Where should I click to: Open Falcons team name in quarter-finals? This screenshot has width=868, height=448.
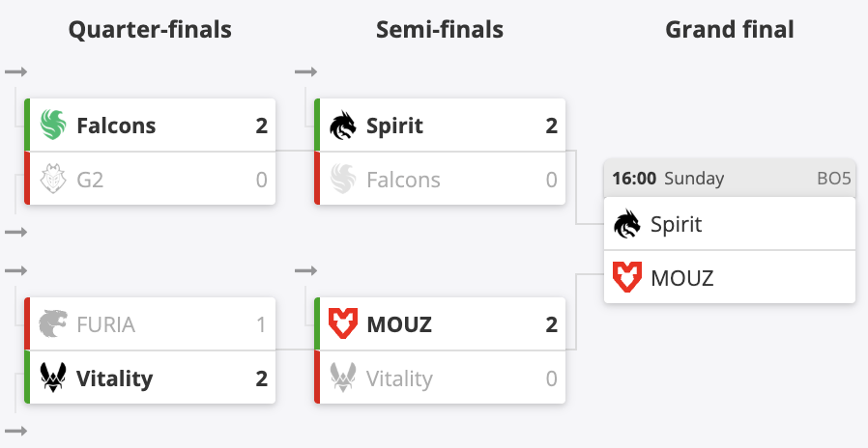tap(116, 126)
